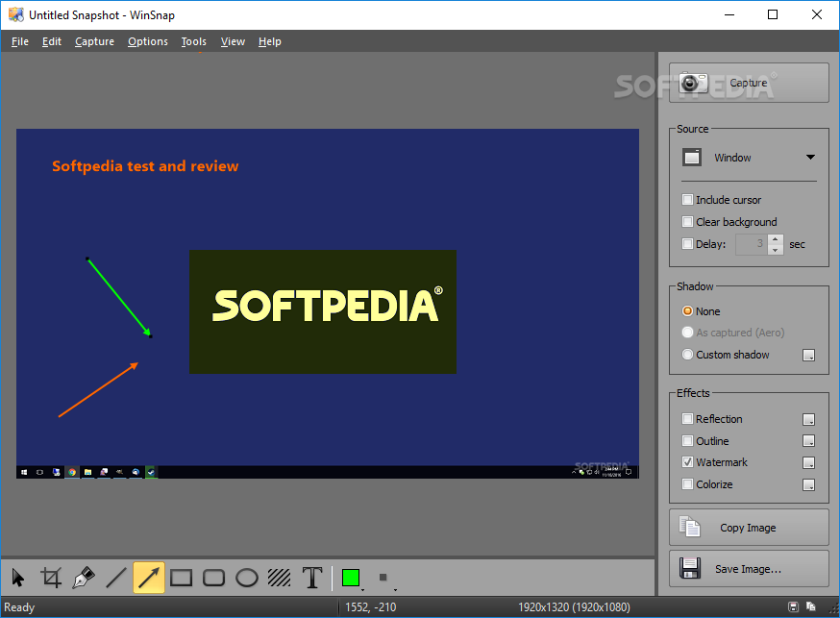Viewport: 840px width, 618px height.
Task: Enable the Outline effect
Action: [687, 441]
